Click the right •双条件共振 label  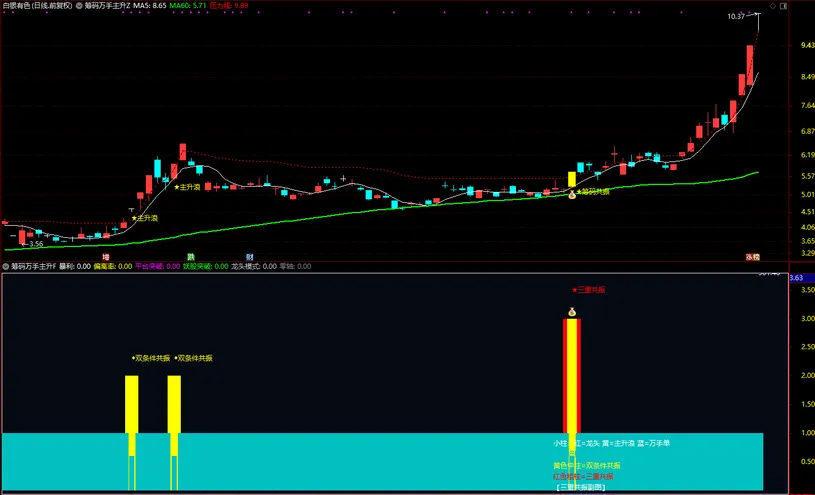193,358
